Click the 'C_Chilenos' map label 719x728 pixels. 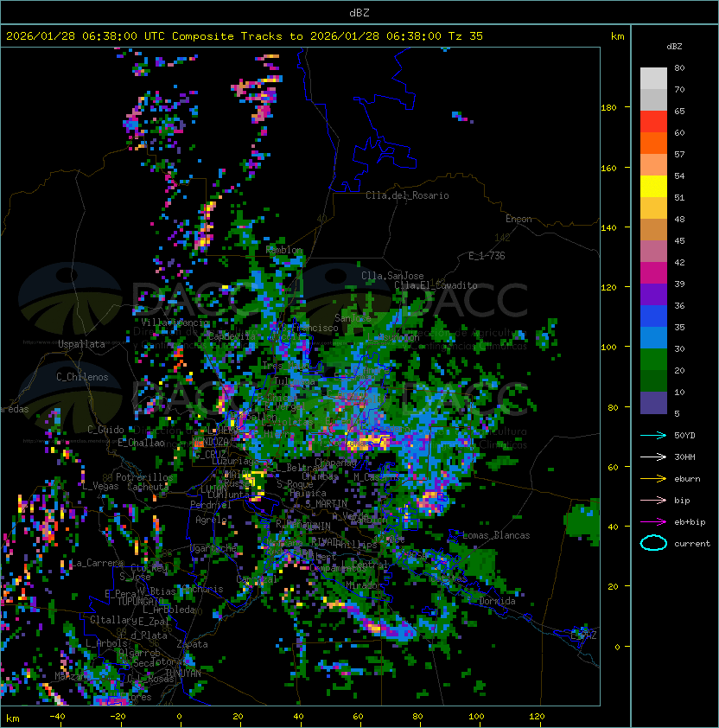click(x=82, y=377)
